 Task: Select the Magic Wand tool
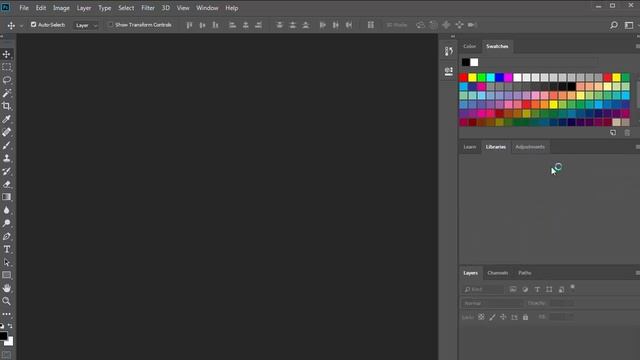coord(7,93)
